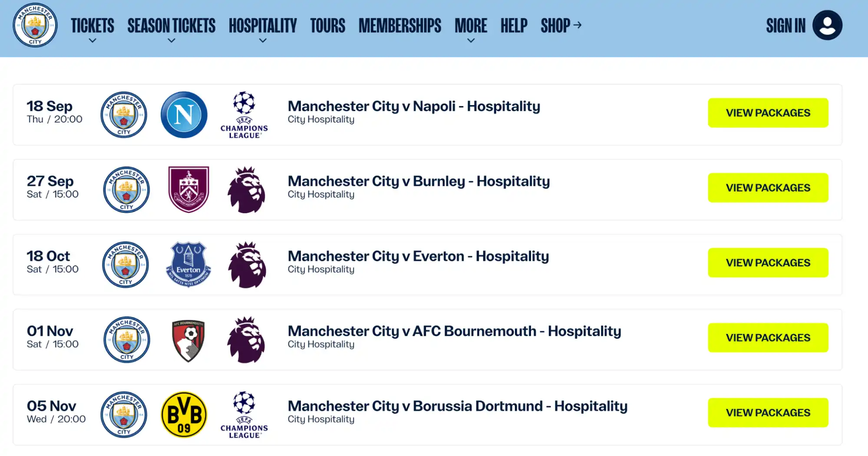Open the Tours menu item

(327, 26)
